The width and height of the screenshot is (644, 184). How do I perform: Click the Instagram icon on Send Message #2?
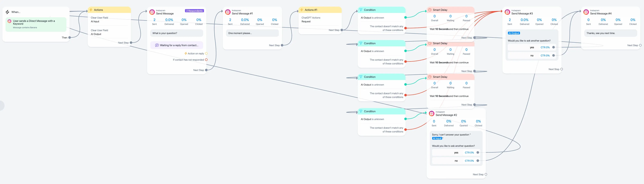pyautogui.click(x=431, y=114)
